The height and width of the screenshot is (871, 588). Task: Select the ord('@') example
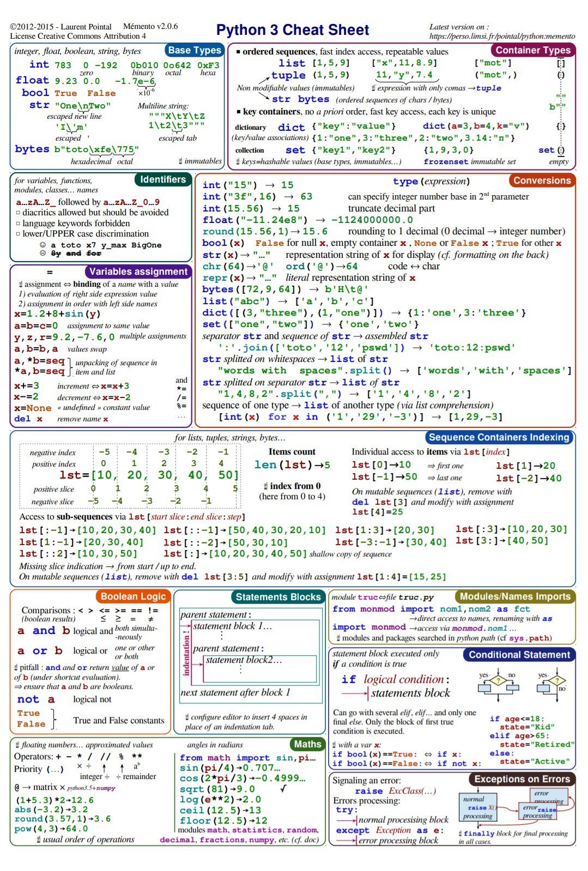pyautogui.click(x=322, y=266)
